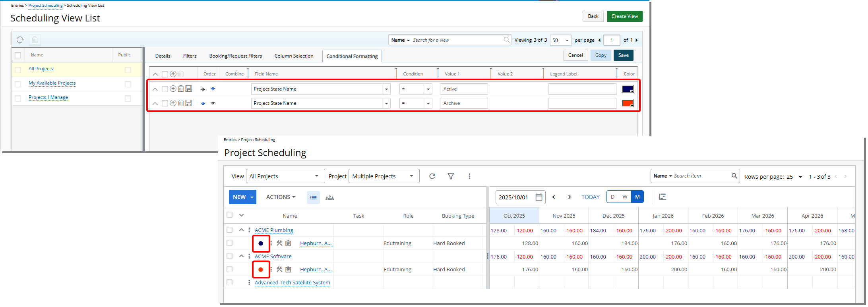Viewport: 868px width, 307px height.
Task: Collapse the ACME Plumbing project row
Action: tap(241, 230)
